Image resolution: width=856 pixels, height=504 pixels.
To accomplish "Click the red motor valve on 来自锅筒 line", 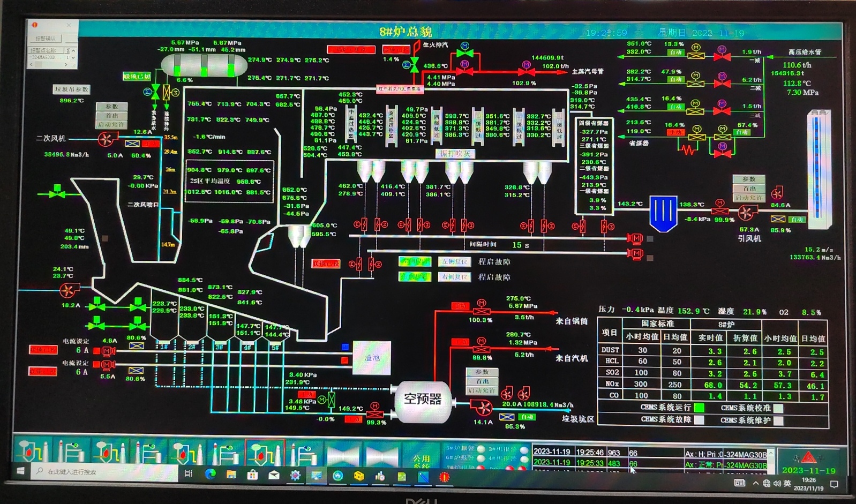I will [x=481, y=311].
